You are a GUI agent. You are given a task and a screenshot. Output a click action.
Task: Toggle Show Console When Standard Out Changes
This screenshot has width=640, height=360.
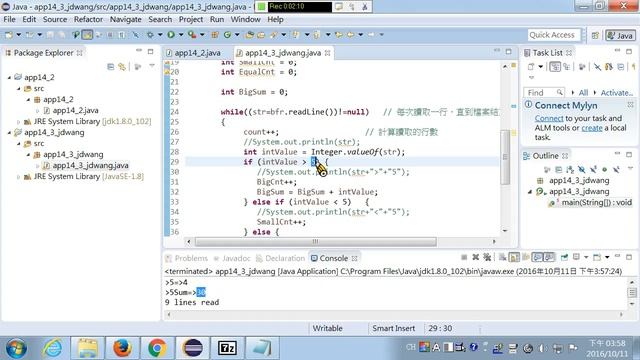pyautogui.click(x=538, y=257)
